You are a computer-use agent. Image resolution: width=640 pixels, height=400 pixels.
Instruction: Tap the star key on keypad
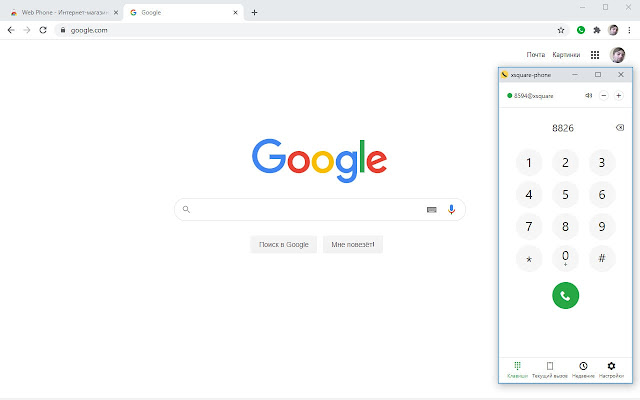[529, 259]
